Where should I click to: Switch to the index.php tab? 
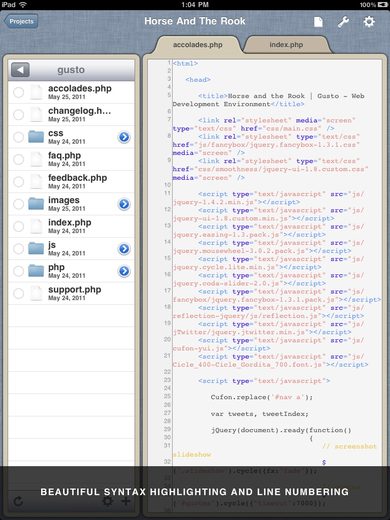tap(286, 45)
